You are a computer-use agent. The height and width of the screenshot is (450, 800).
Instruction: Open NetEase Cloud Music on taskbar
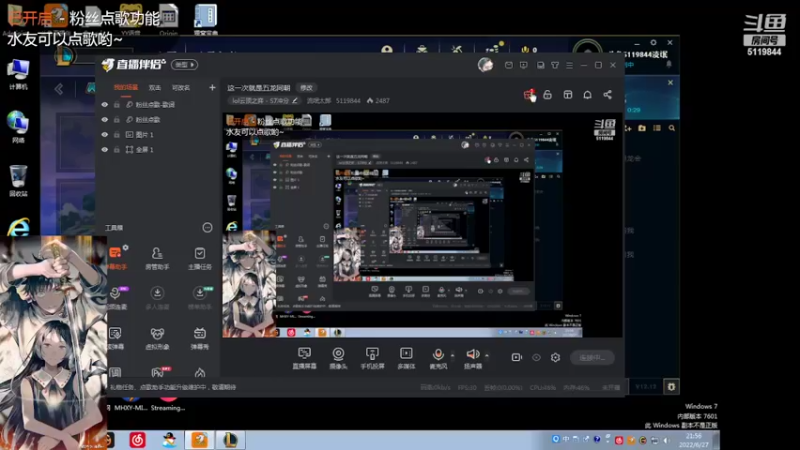tap(137, 439)
